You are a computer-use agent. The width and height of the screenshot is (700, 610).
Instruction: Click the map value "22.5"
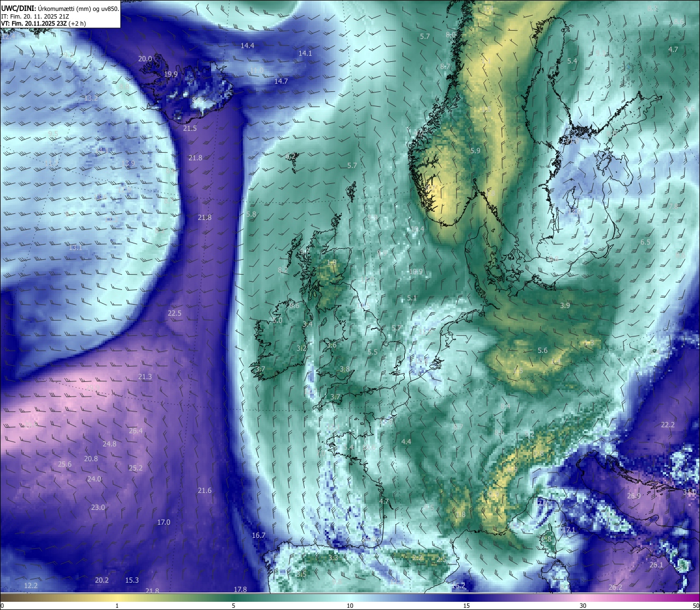pos(174,313)
